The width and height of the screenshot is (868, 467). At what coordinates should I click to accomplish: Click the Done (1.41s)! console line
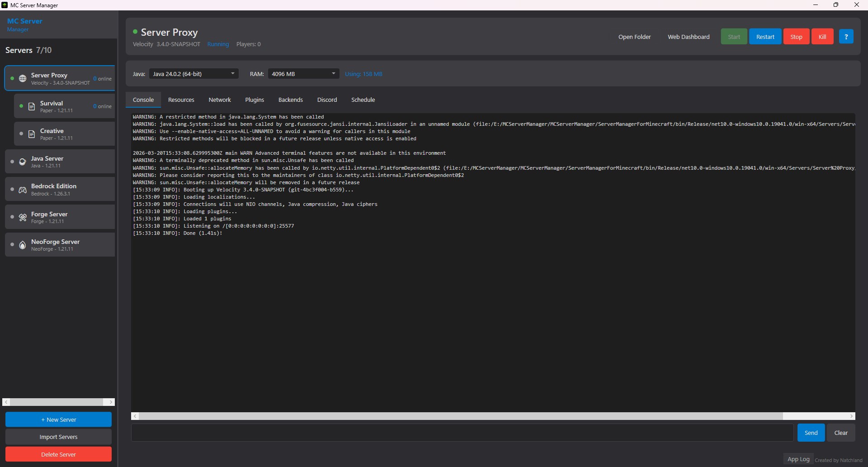click(177, 233)
